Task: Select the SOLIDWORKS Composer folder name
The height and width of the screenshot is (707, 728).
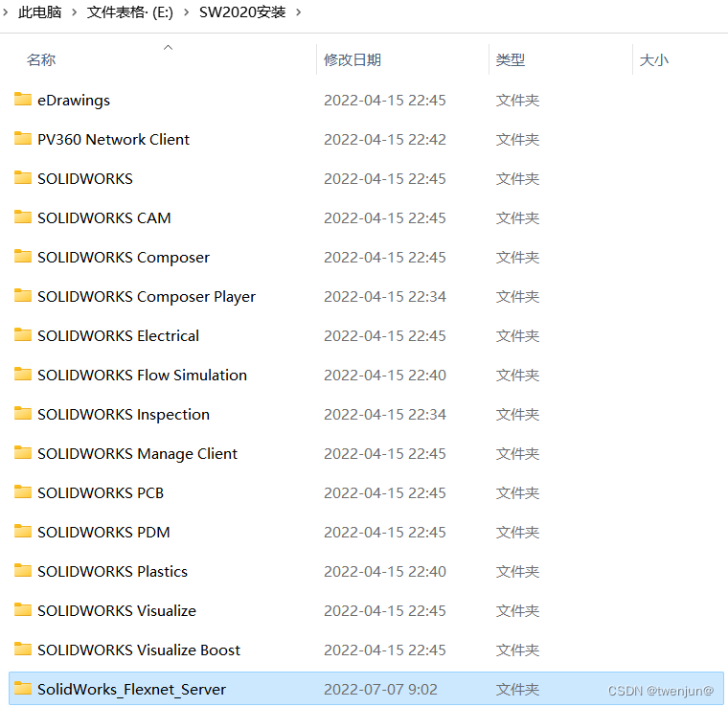Action: click(124, 258)
